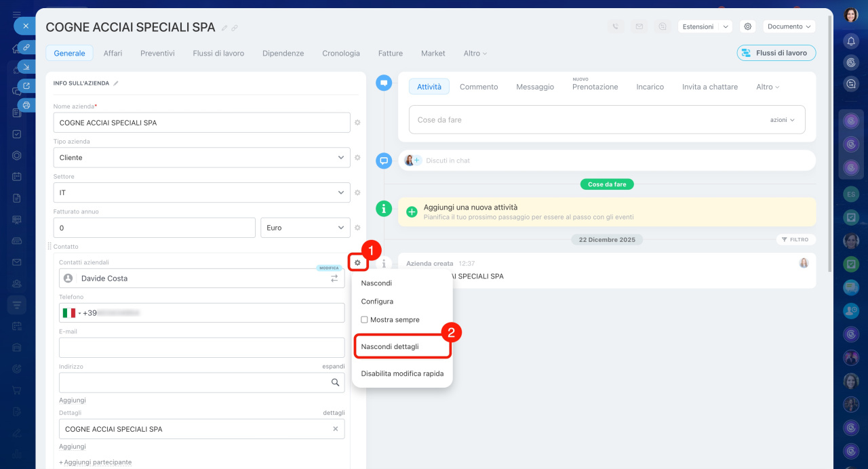Expand the Settore dropdown
The image size is (868, 469).
coord(201,192)
